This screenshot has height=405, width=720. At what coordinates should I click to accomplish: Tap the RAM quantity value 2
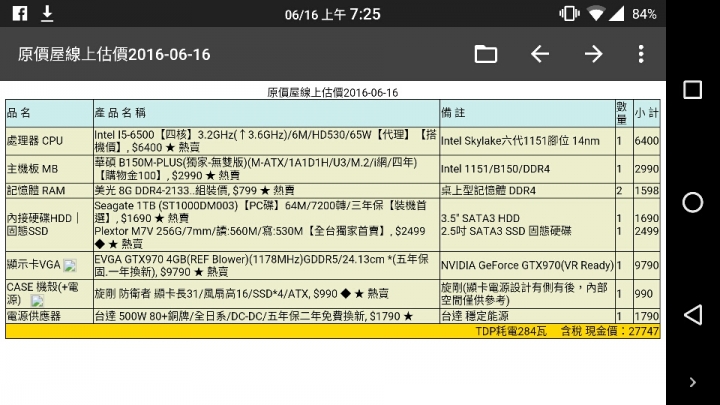coord(619,191)
